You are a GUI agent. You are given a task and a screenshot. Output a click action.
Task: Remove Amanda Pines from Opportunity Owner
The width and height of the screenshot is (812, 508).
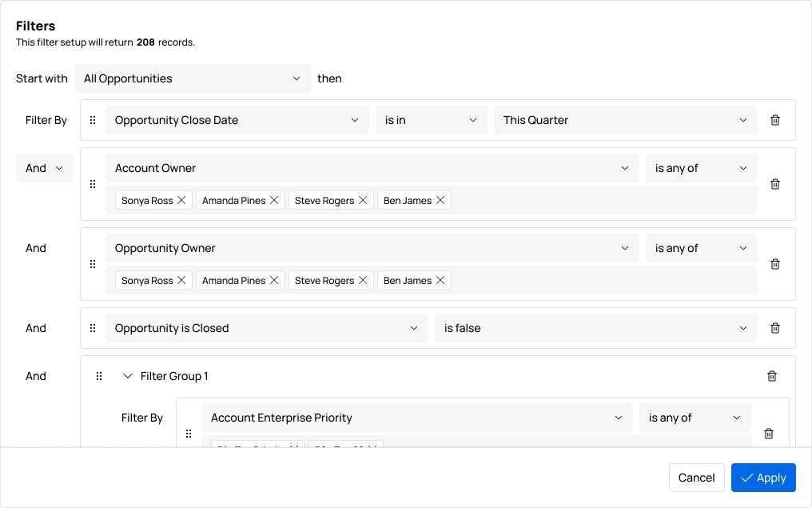pyautogui.click(x=274, y=280)
